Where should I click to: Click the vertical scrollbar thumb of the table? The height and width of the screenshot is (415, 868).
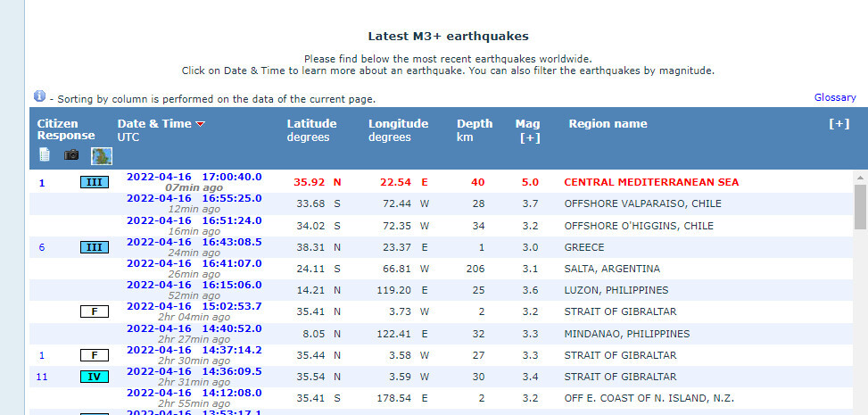point(860,207)
